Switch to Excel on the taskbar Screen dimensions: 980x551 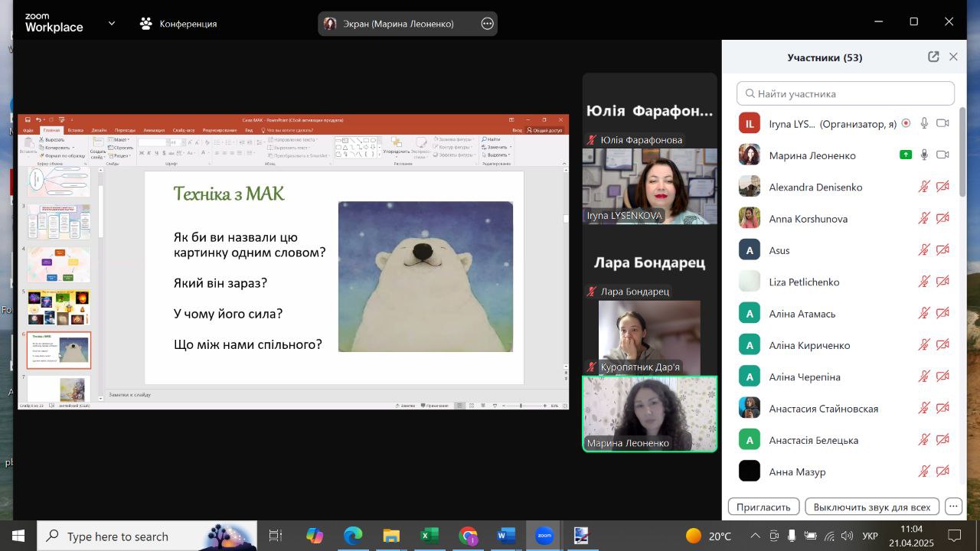click(x=429, y=536)
